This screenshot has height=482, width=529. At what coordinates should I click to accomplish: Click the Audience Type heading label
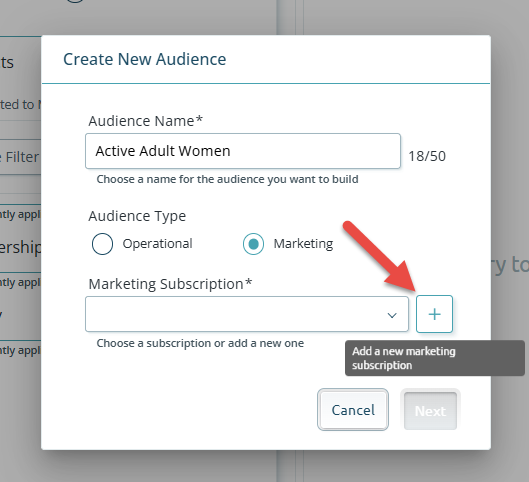click(x=137, y=216)
